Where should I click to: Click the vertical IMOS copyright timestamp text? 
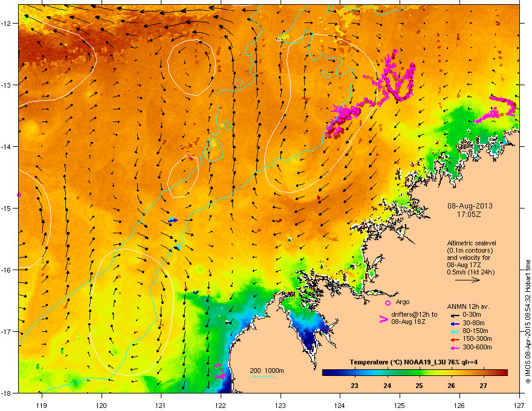(x=528, y=322)
